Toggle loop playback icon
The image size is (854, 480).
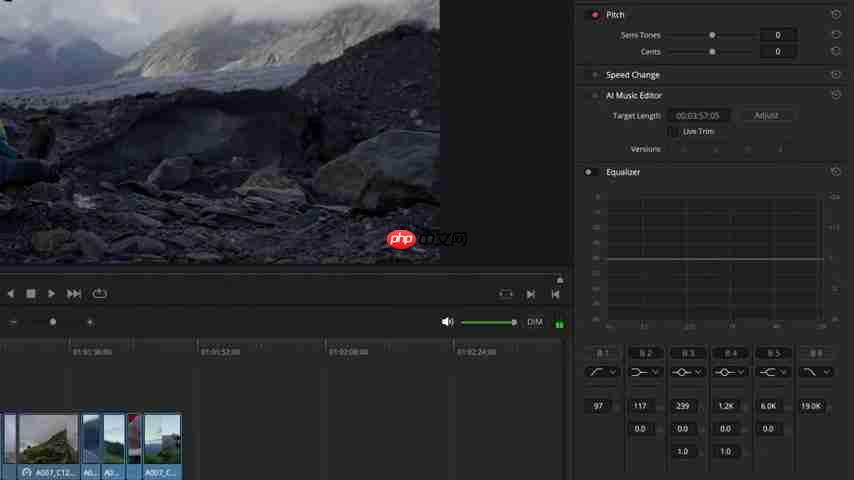click(99, 294)
